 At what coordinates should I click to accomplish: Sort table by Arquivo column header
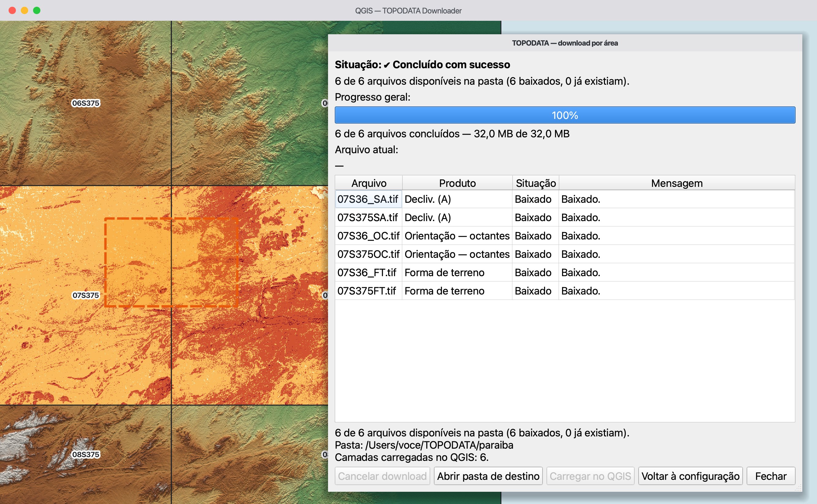(x=368, y=183)
